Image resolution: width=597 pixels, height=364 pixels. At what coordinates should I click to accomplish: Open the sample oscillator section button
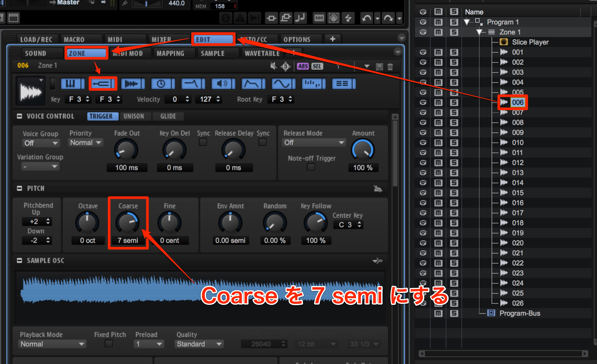(x=133, y=84)
